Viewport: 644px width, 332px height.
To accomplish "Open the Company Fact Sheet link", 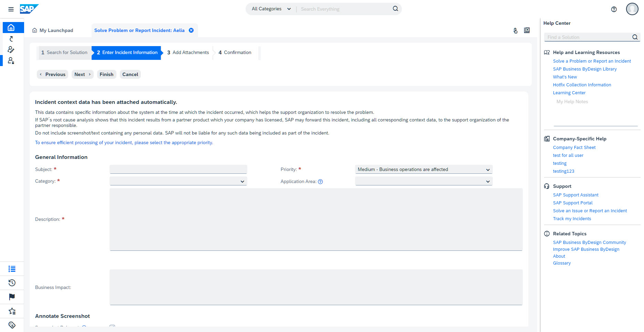I will (x=574, y=148).
